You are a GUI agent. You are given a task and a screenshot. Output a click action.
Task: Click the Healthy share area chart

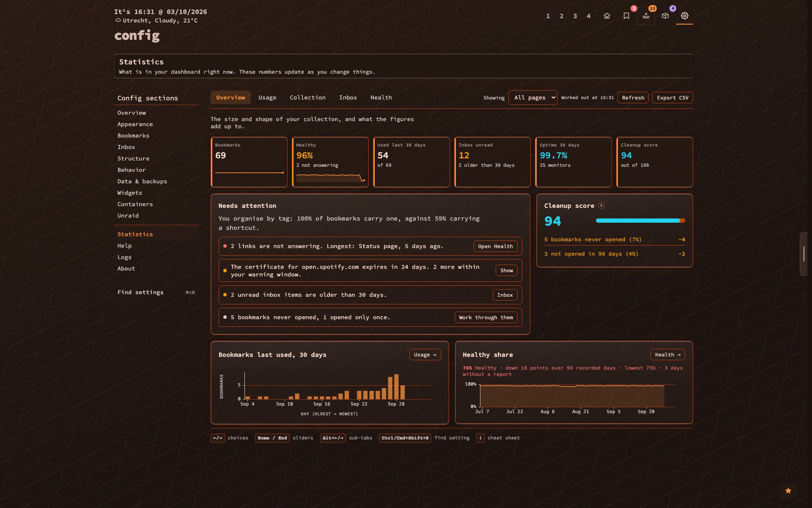click(572, 396)
